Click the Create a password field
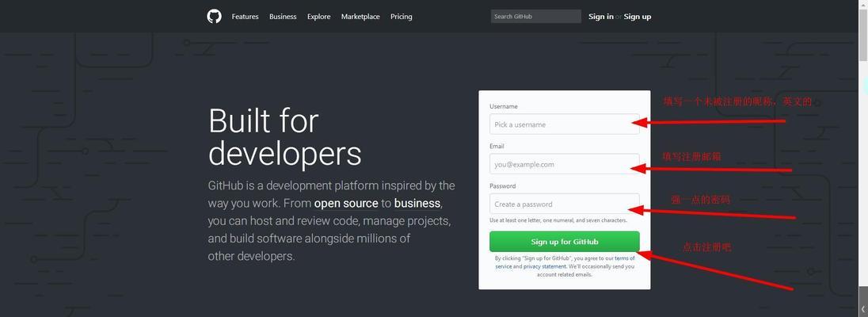The width and height of the screenshot is (868, 317). pos(564,204)
